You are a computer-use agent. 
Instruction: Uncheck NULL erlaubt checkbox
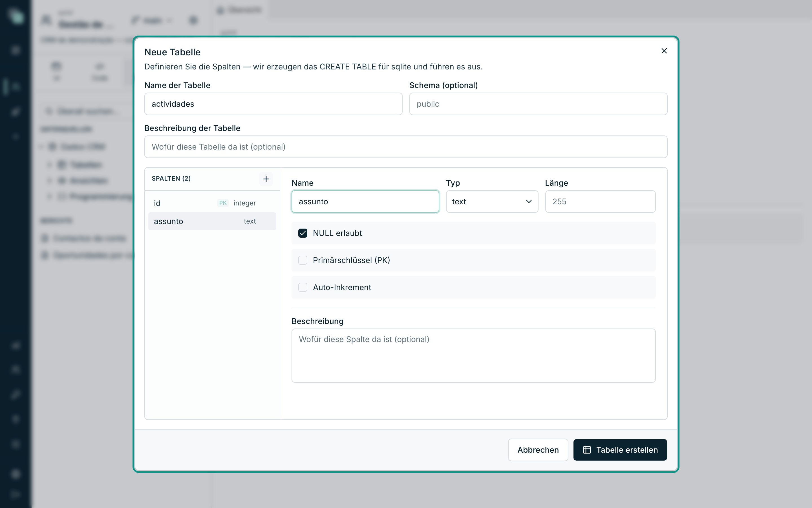[303, 233]
